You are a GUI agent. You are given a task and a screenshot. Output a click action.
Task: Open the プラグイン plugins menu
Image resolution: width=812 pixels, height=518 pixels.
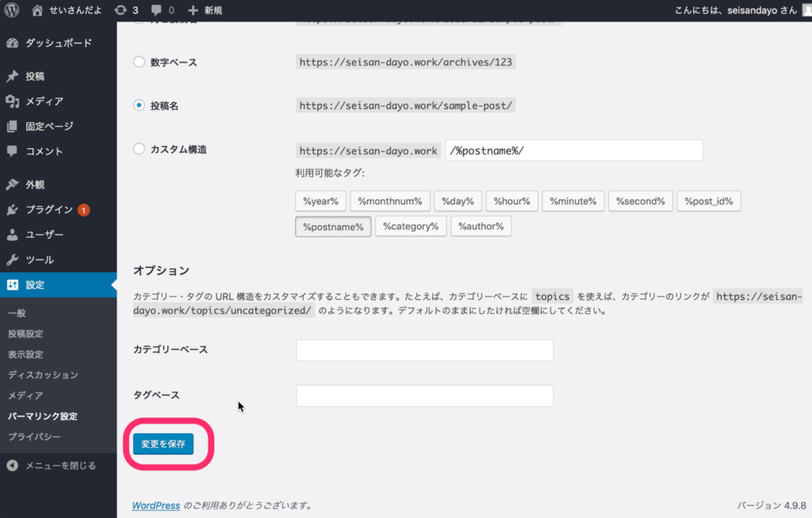click(49, 210)
